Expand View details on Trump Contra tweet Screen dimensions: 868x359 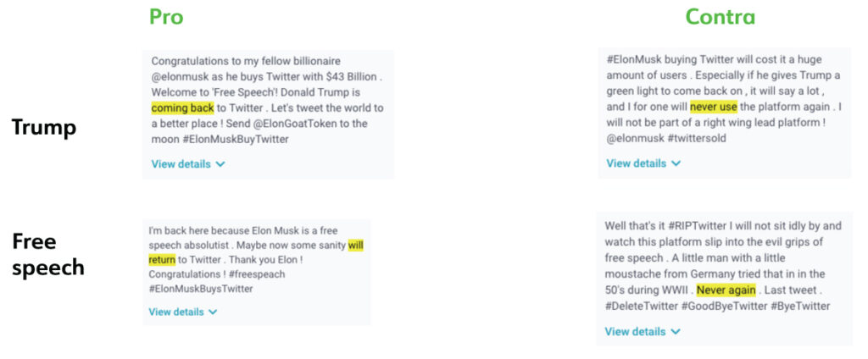(643, 163)
